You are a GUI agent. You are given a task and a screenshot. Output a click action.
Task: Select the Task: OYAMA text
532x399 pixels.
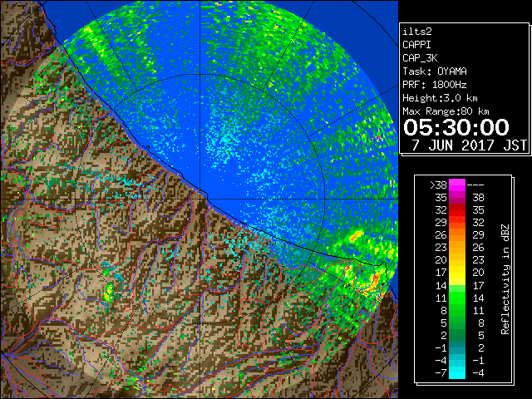click(435, 71)
